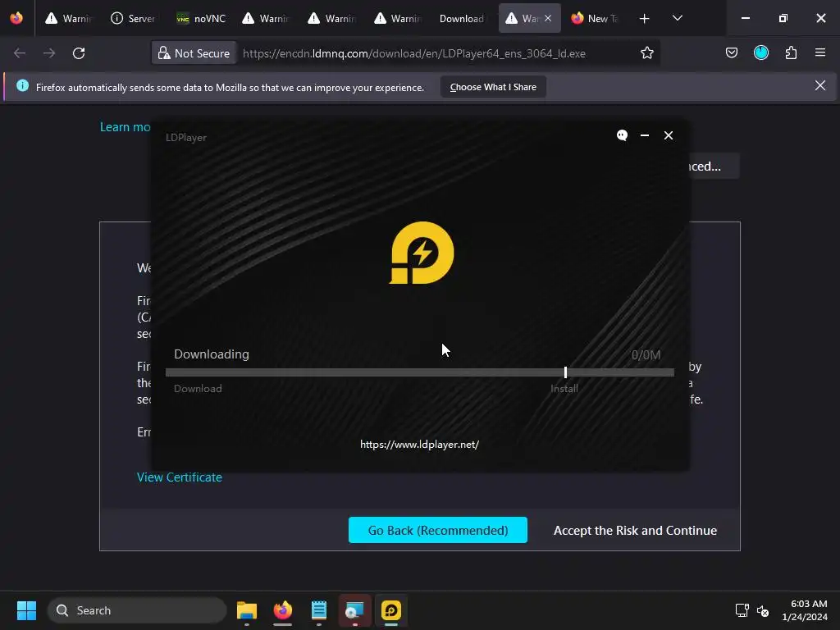840x630 pixels.
Task: Click Go Back (Recommended) button
Action: 438,530
